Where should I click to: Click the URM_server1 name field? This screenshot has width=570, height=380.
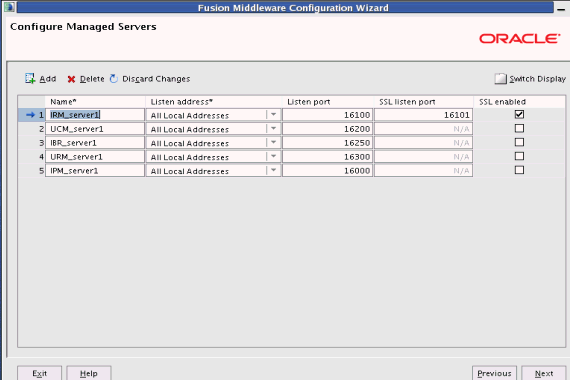95,157
